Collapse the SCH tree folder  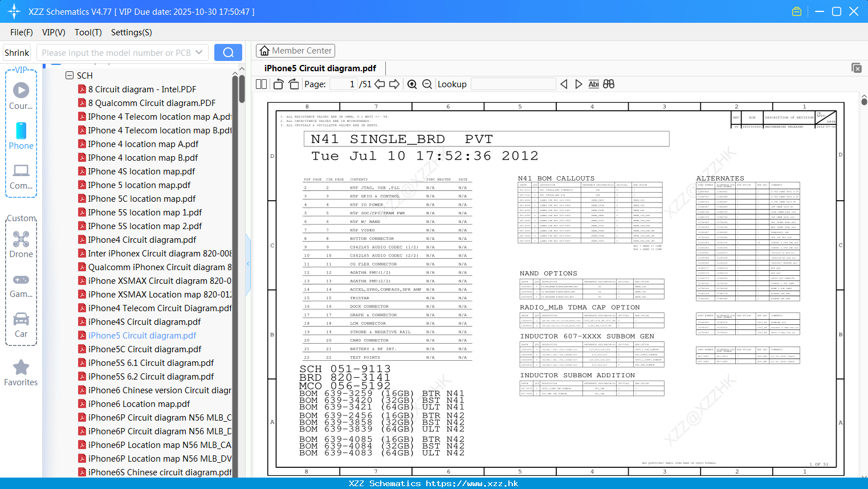tap(70, 75)
